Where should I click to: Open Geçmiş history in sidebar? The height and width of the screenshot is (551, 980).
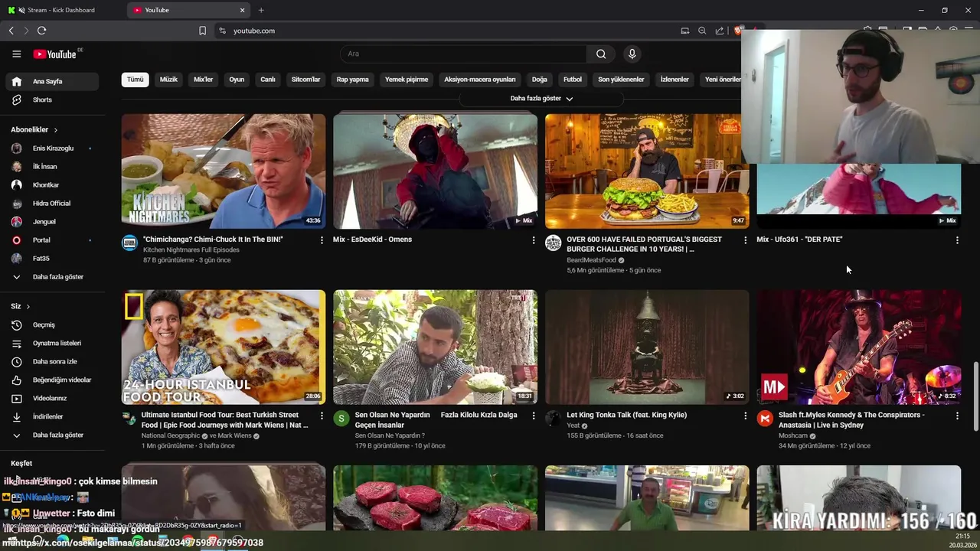coord(52,324)
